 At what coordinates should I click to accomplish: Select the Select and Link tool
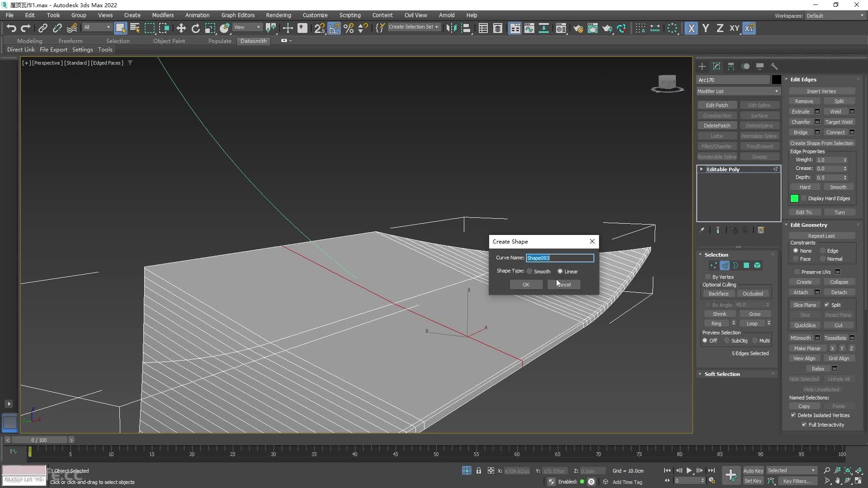pyautogui.click(x=43, y=28)
